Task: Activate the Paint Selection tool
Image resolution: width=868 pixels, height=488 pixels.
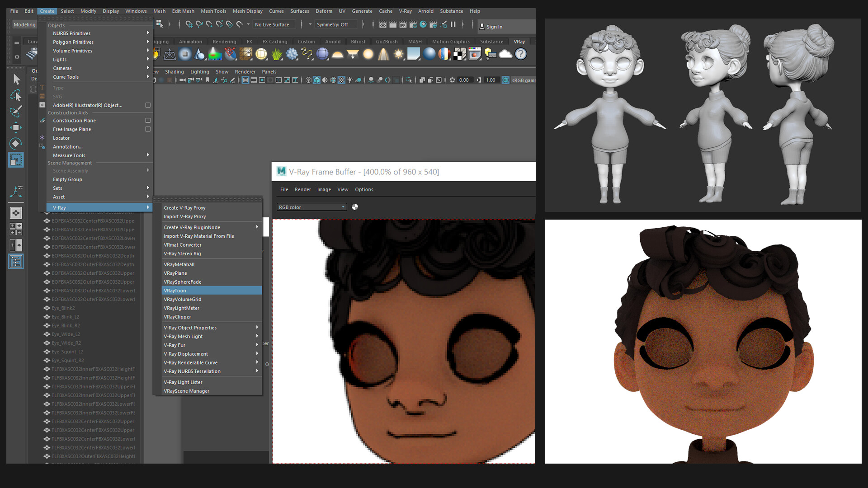Action: pos(16,111)
